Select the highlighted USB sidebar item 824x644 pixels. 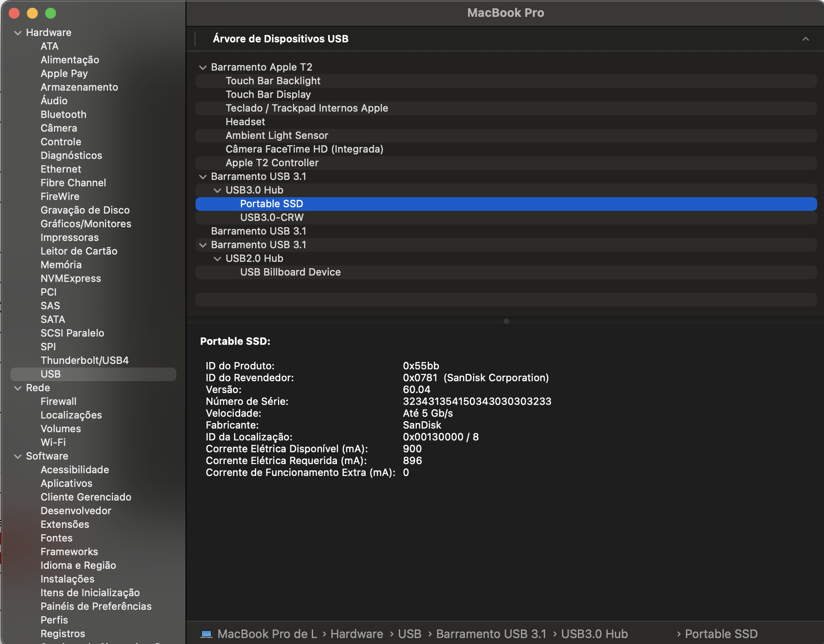click(x=93, y=374)
